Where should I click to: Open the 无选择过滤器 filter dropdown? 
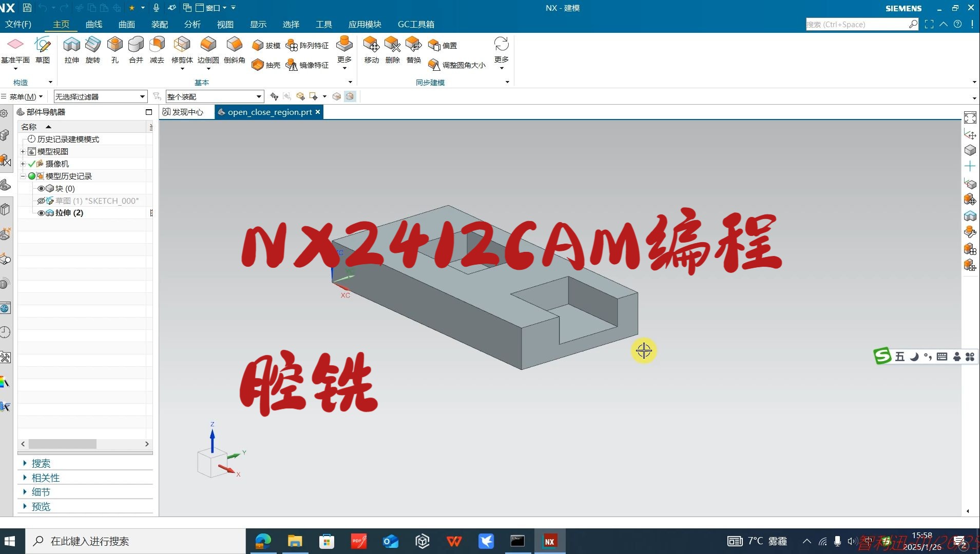[142, 96]
